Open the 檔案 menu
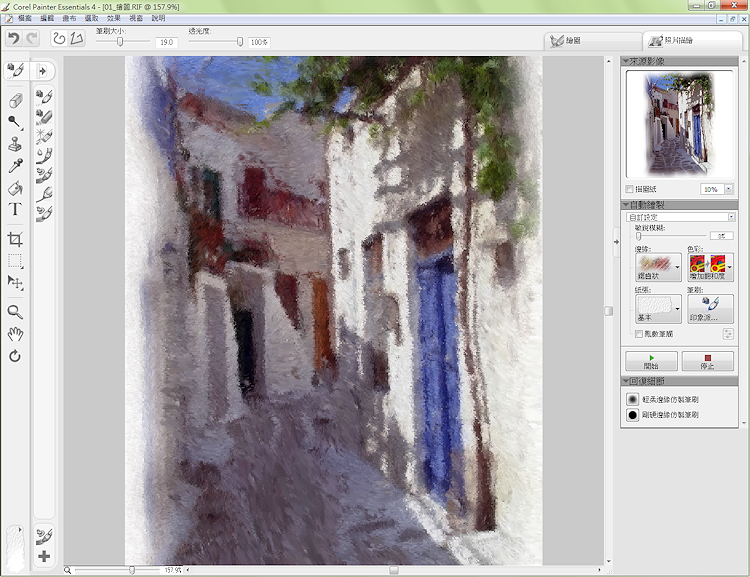Viewport: 750px width, 577px height. 25,18
